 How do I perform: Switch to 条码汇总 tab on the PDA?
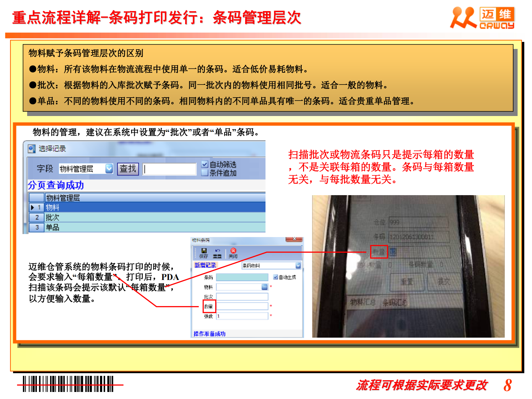tap(395, 303)
